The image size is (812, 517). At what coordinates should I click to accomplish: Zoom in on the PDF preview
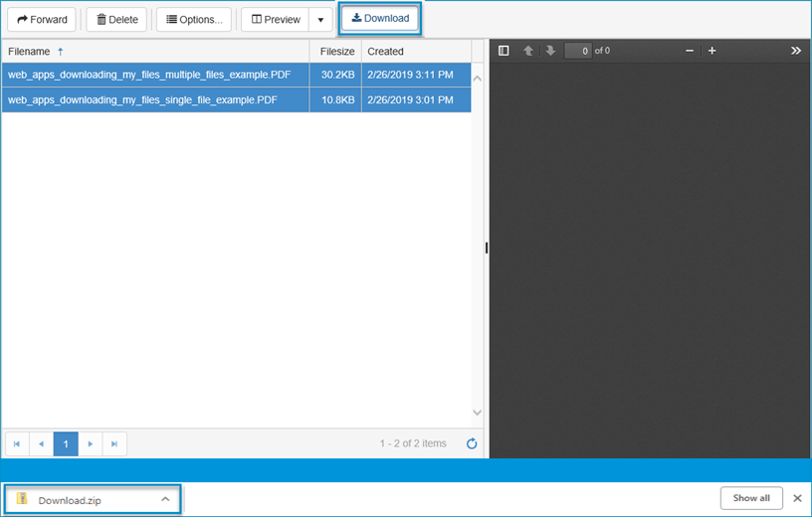(x=711, y=51)
